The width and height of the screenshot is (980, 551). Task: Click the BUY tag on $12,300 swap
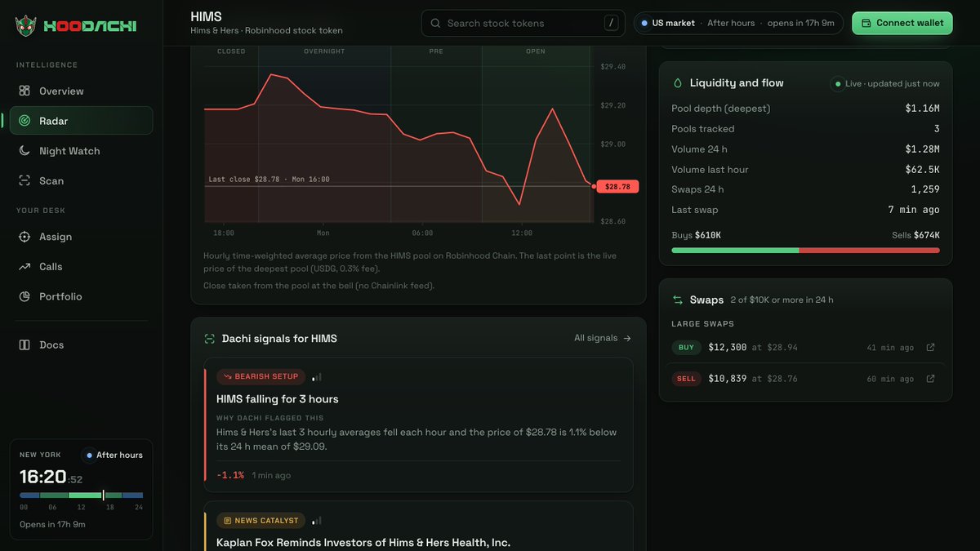[x=686, y=347]
